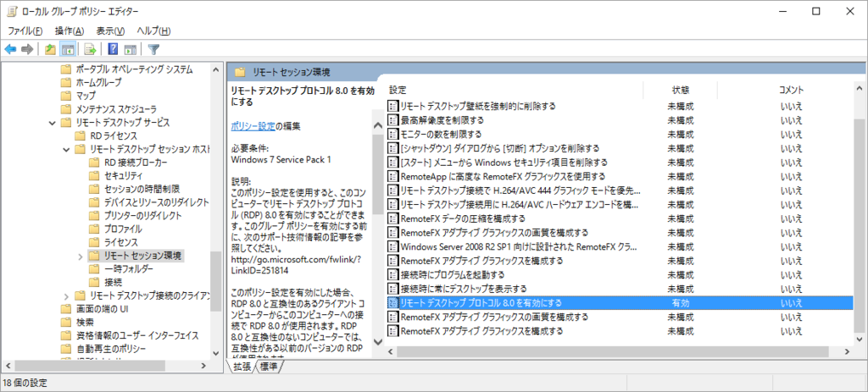Click the up-one-level folder icon
The width and height of the screenshot is (868, 392).
[x=50, y=50]
